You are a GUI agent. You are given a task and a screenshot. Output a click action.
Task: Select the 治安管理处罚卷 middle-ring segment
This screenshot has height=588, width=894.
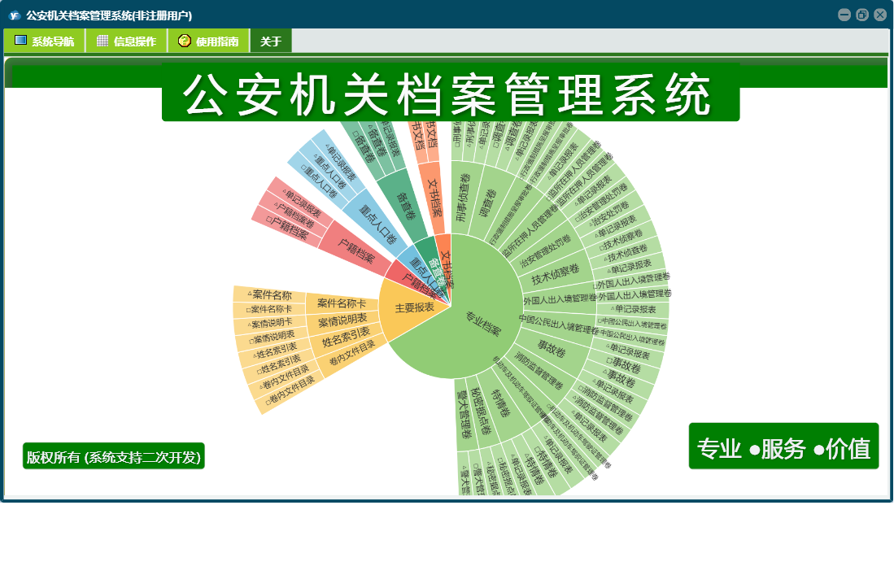(544, 251)
